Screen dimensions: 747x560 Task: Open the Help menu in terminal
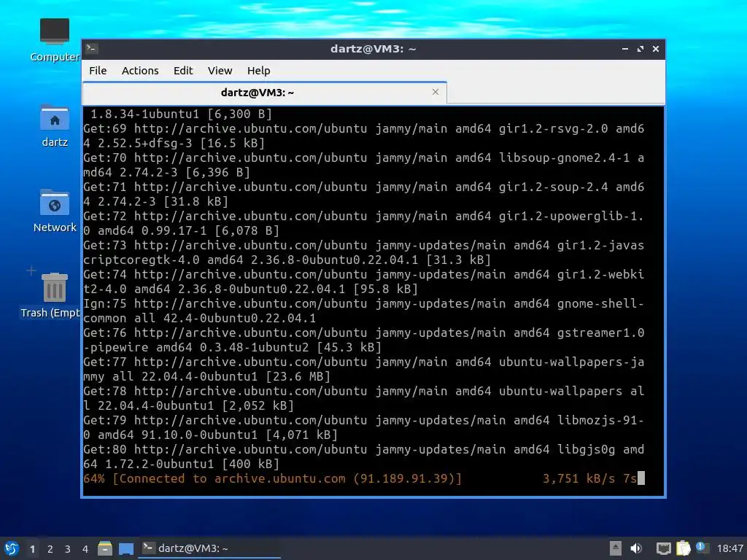coord(259,71)
